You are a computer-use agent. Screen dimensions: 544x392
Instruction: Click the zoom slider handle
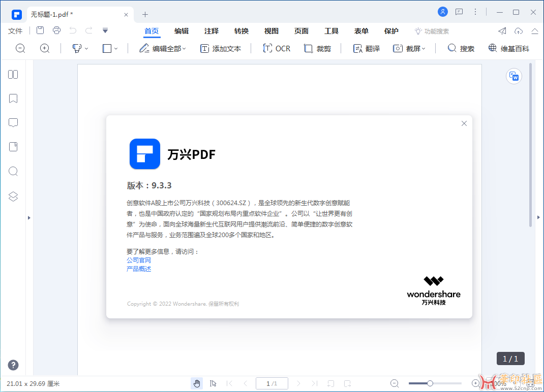click(430, 383)
